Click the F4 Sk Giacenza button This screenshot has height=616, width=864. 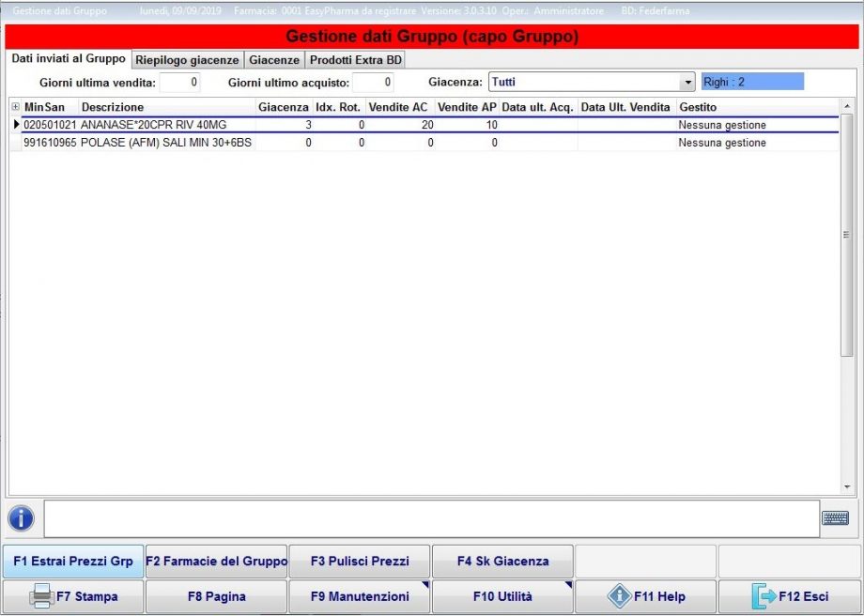[502, 562]
